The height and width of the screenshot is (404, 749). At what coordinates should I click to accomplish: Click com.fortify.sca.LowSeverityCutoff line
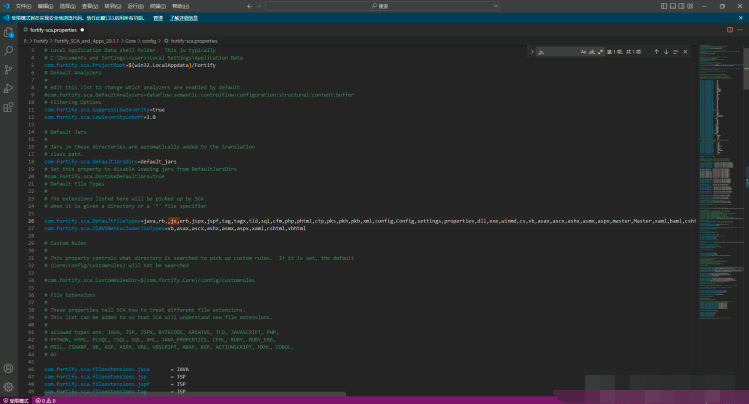(x=100, y=117)
